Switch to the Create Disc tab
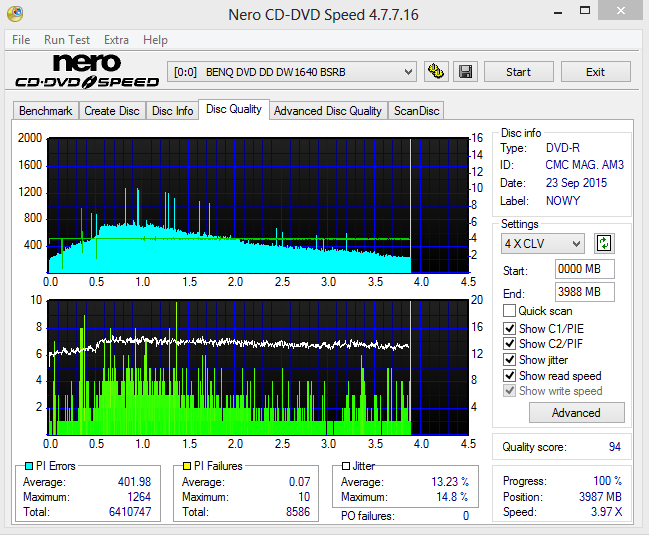 tap(112, 111)
